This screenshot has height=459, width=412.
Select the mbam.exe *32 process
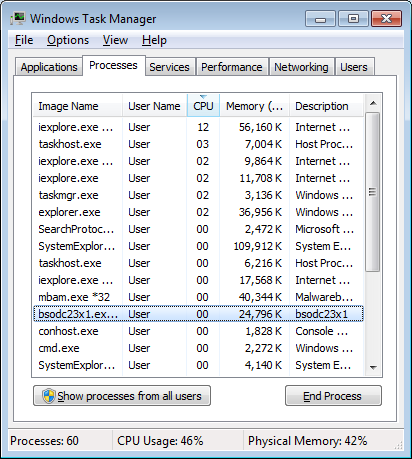click(198, 297)
